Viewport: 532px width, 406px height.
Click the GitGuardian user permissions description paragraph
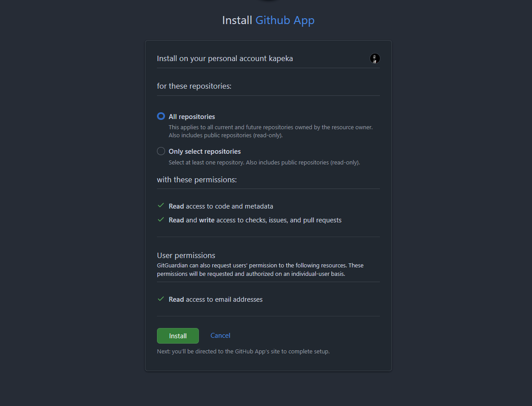coord(260,270)
